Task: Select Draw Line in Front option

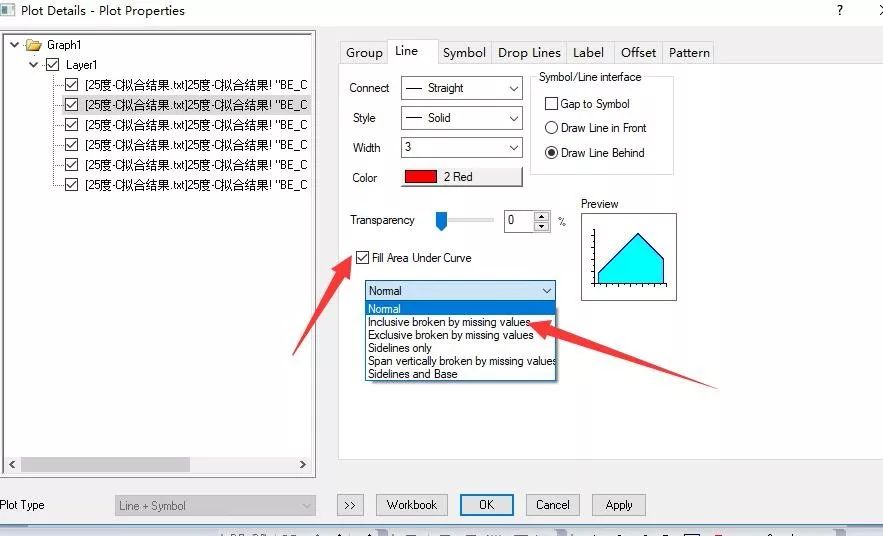Action: 551,128
